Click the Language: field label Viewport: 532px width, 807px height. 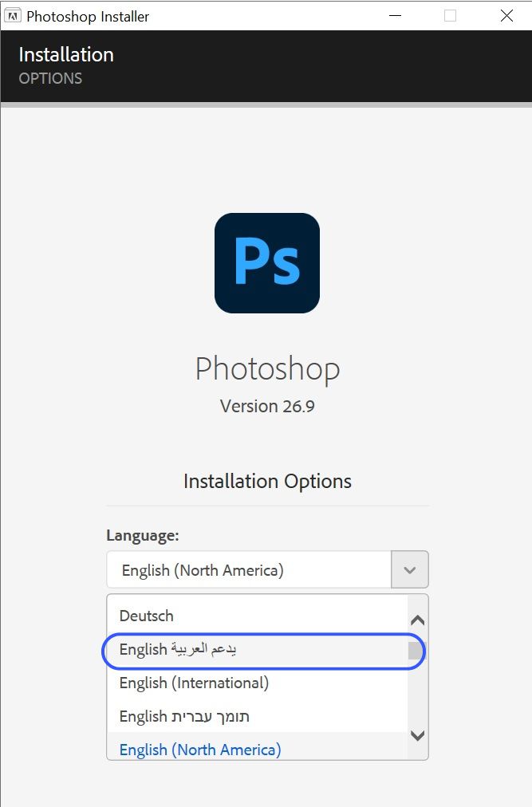coord(143,535)
